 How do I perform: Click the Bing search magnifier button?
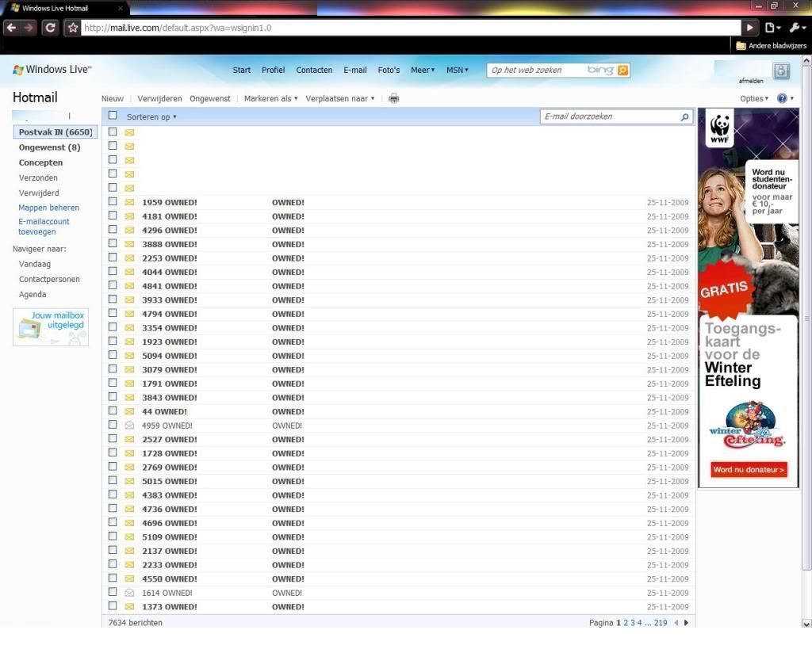623,70
